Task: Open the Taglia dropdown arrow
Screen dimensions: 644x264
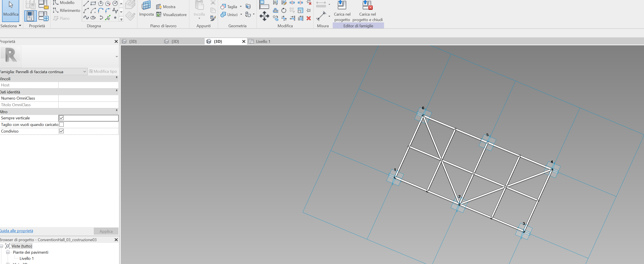Action: point(241,7)
